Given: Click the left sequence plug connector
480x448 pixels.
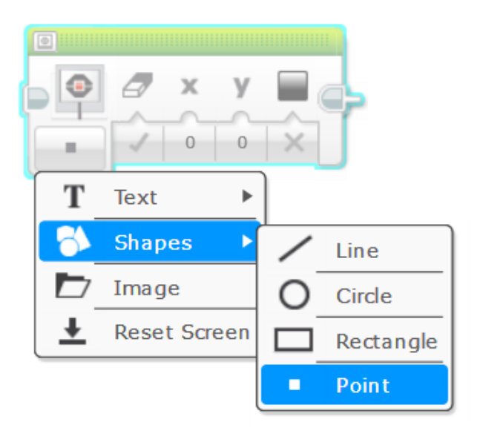Looking at the screenshot, I should [35, 98].
